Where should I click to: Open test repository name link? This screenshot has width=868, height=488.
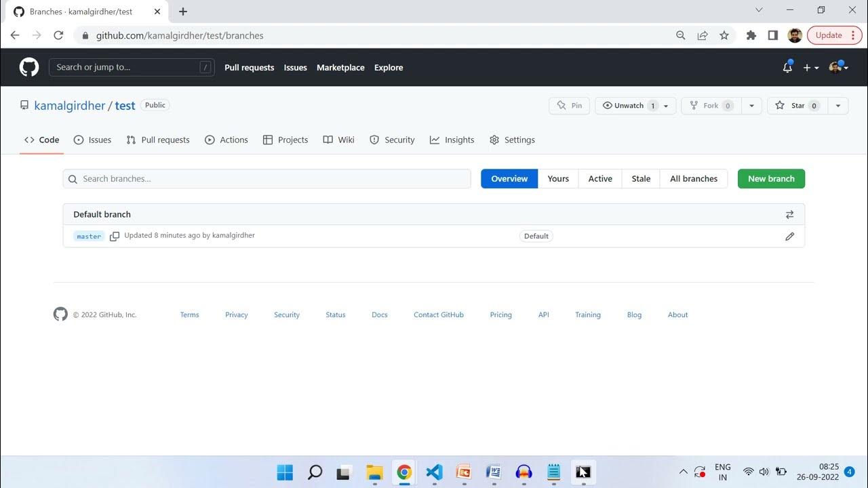125,106
